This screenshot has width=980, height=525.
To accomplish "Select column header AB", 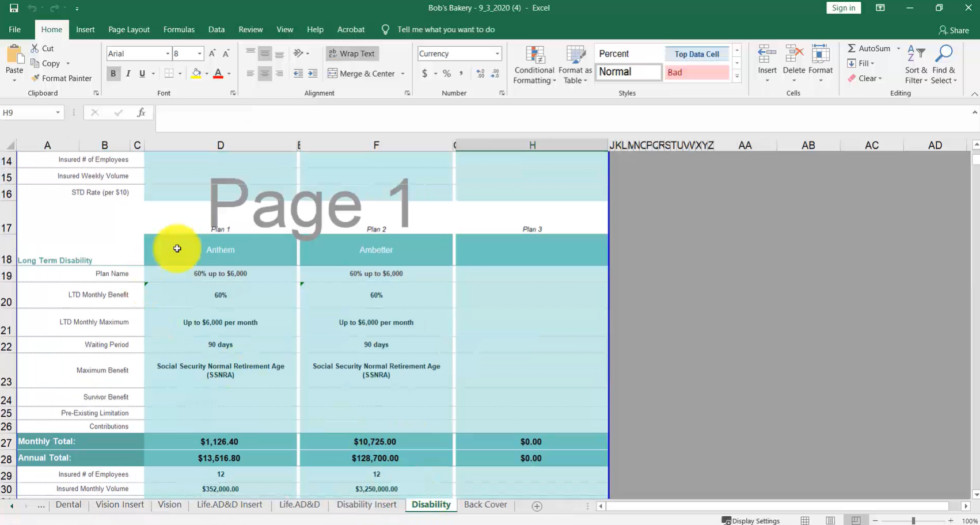I will (808, 145).
